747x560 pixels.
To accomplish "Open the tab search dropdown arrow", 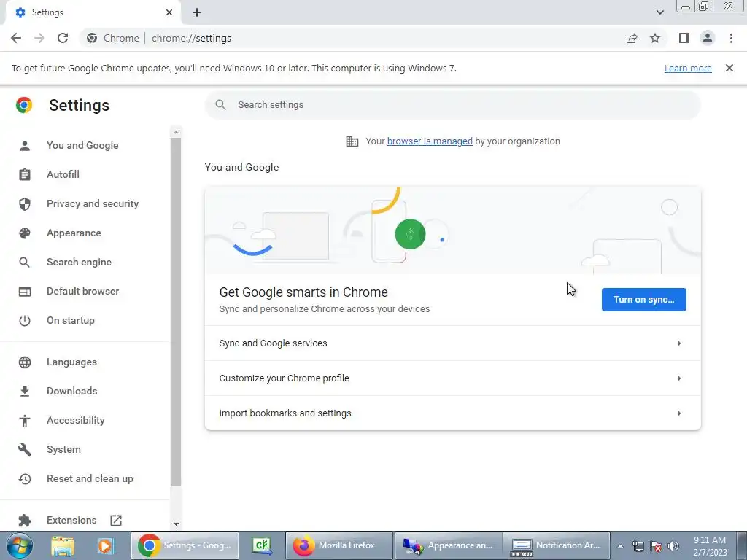I will point(659,12).
